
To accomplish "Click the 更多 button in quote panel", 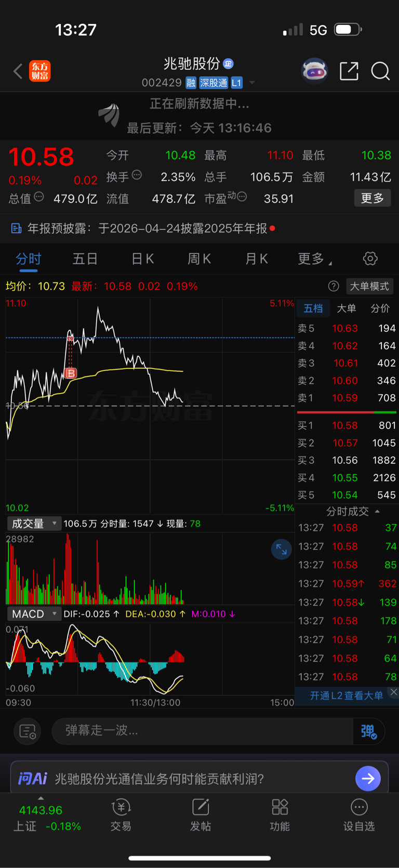I will [x=373, y=198].
